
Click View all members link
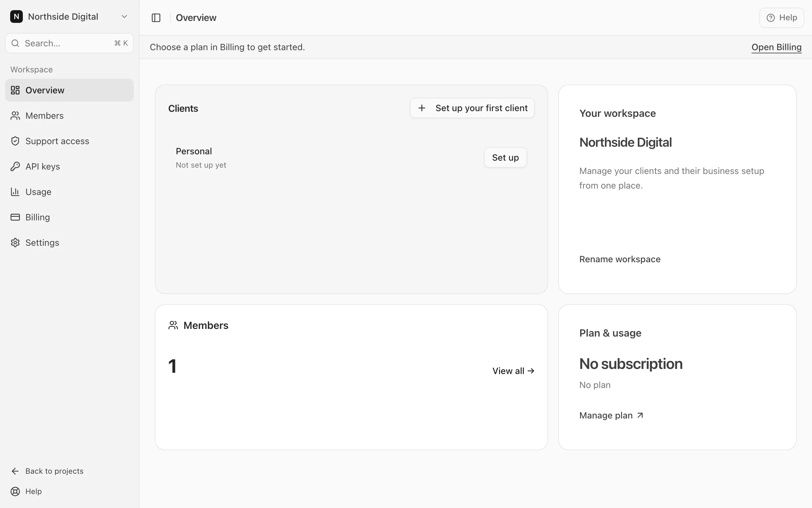point(514,371)
